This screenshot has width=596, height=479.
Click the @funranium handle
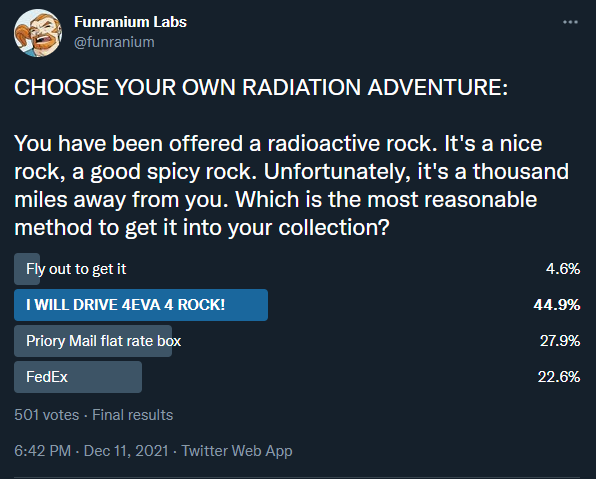pyautogui.click(x=114, y=42)
